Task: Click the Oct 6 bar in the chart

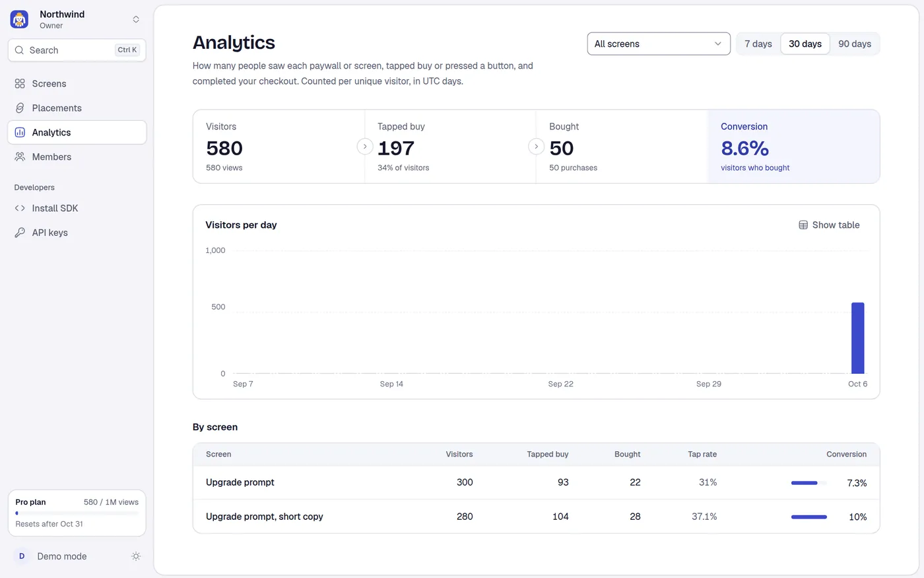Action: click(x=858, y=338)
